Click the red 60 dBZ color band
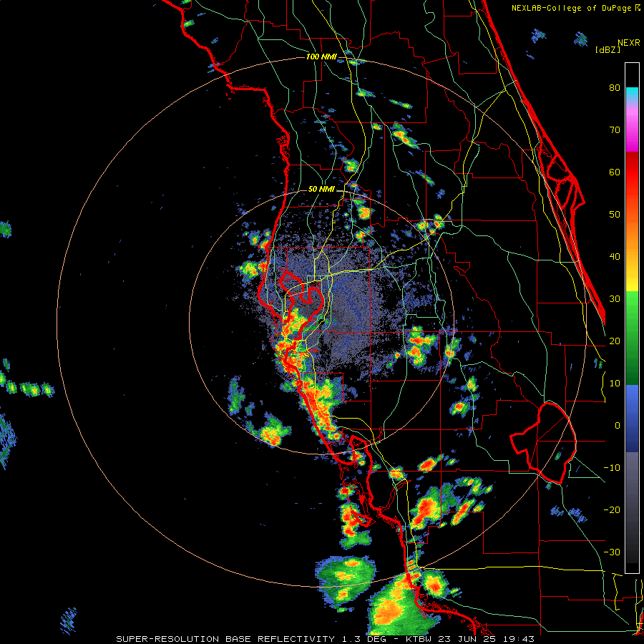Viewport: 644px width, 644px height. (x=632, y=172)
